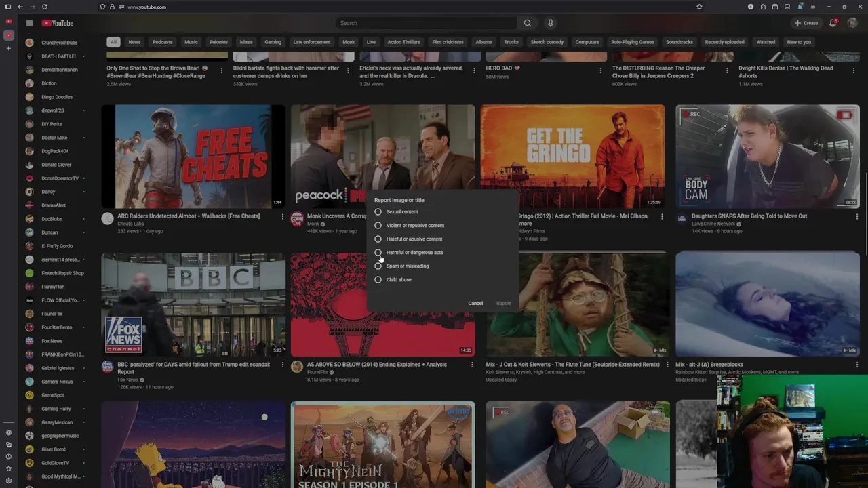Open the Create button
Screen dimensions: 868x488
click(x=806, y=23)
